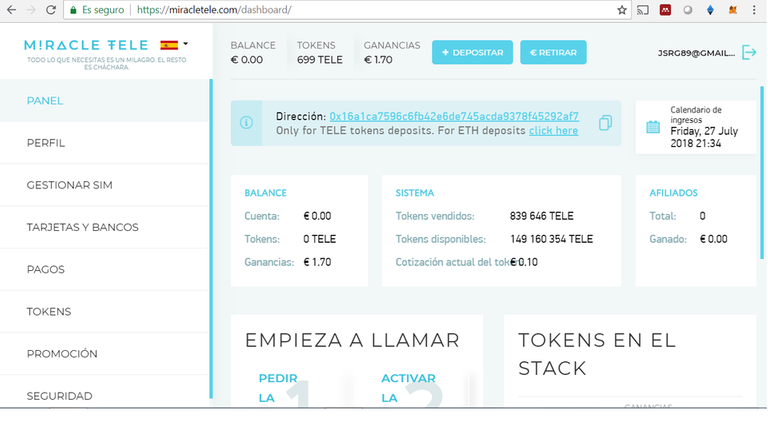Viewport: 768px width, 432px height.
Task: Click header GANANCIAS '€ 1.70' value
Action: point(378,60)
